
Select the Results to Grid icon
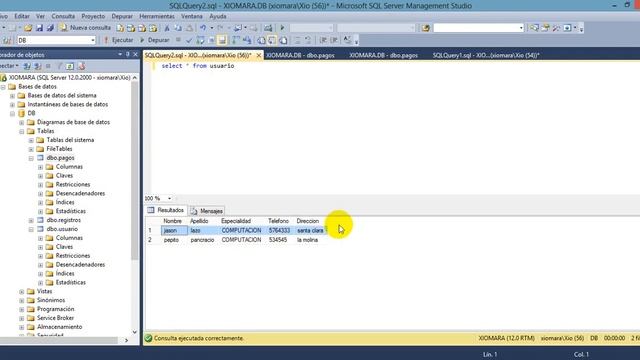272,40
